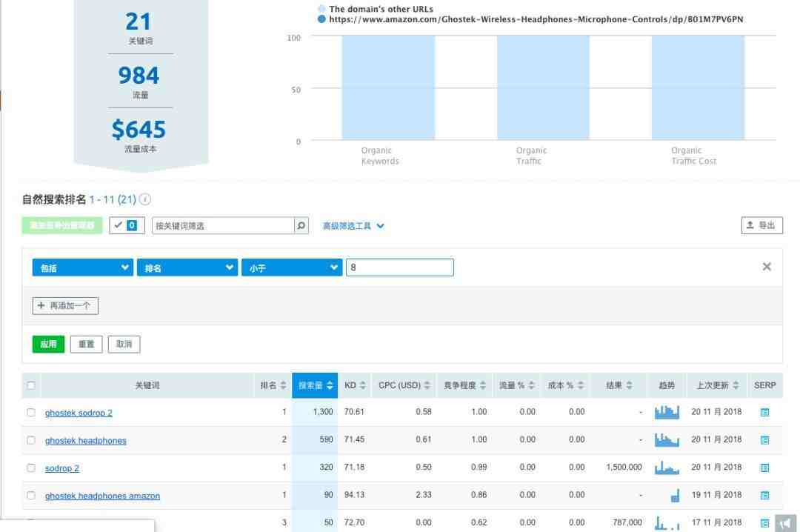The image size is (800, 532).
Task: Expand the 高级筛选工具 menu
Action: (353, 226)
